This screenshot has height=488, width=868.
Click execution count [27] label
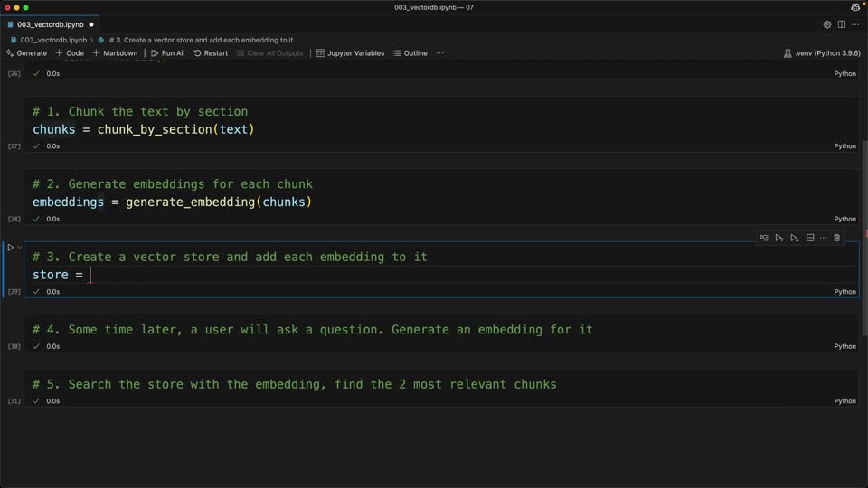pyautogui.click(x=14, y=146)
